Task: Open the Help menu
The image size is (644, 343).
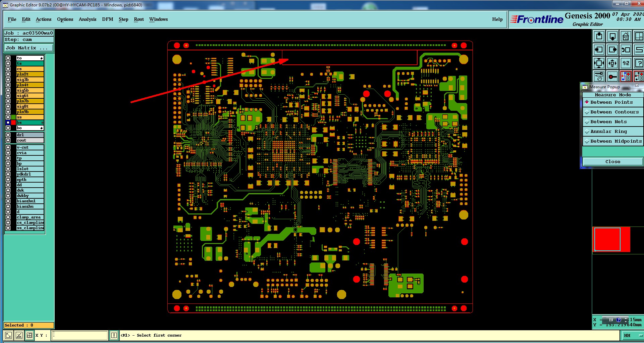Action: click(497, 19)
